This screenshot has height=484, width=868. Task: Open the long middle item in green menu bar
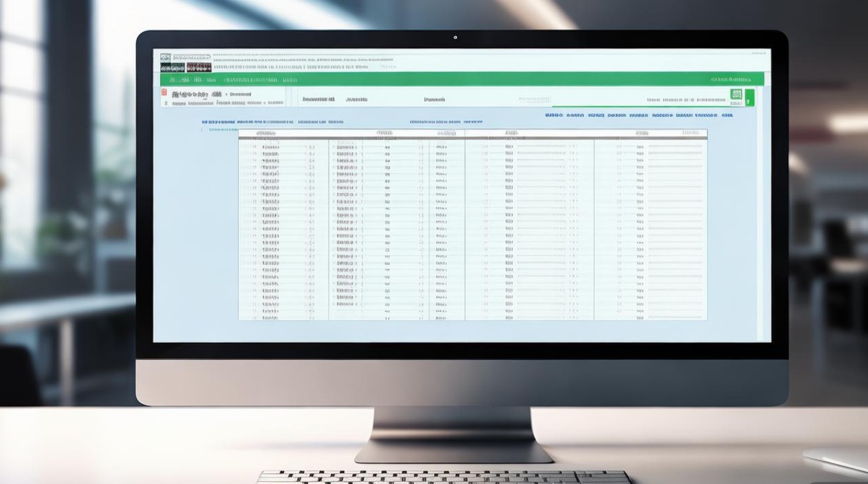pos(251,80)
